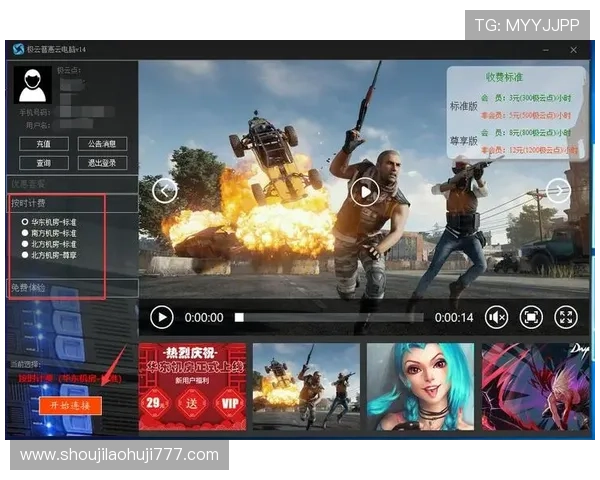Play the video from the control bar
600x480 pixels.
click(161, 317)
